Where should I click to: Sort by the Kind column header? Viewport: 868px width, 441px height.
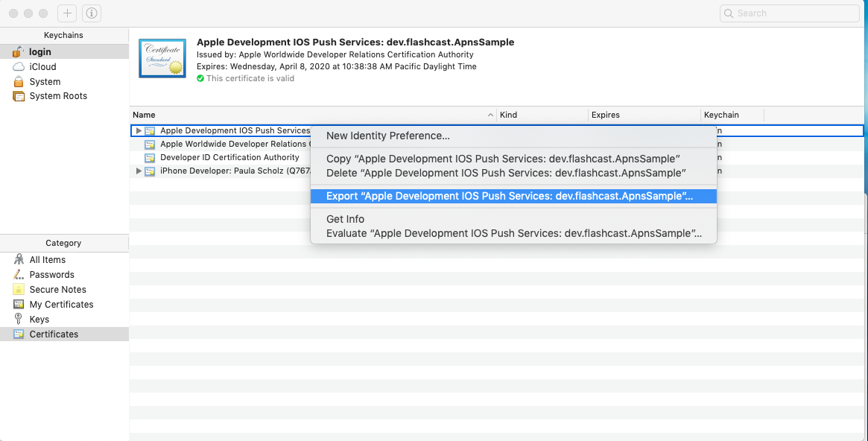coord(542,115)
